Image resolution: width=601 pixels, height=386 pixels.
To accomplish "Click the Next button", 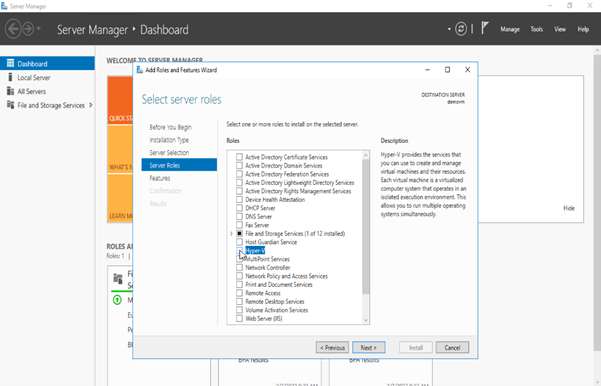I will point(369,347).
